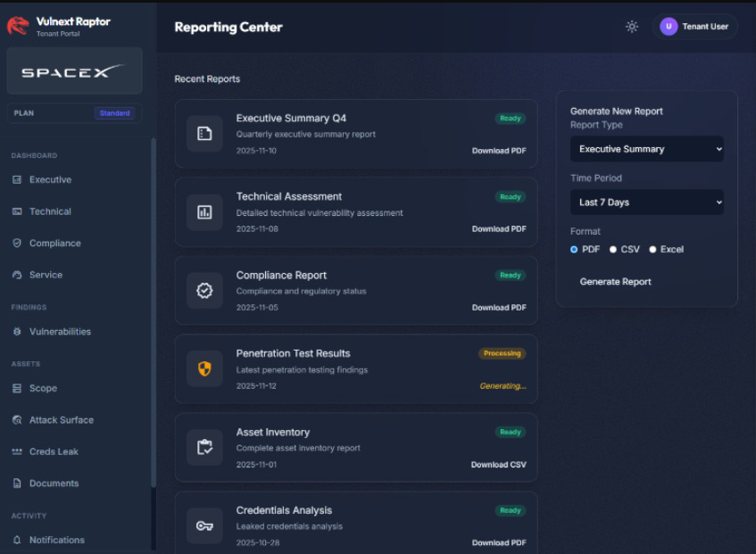Click the Compliance shield sidebar icon

pos(17,244)
